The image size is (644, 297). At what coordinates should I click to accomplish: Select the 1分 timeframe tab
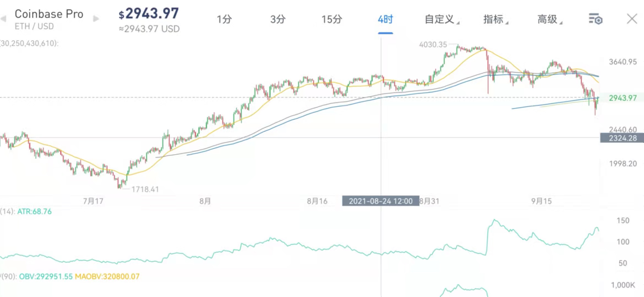click(224, 19)
